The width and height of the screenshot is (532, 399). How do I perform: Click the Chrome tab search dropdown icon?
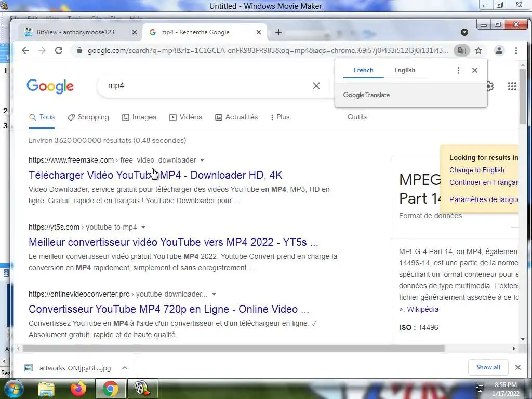[x=464, y=32]
